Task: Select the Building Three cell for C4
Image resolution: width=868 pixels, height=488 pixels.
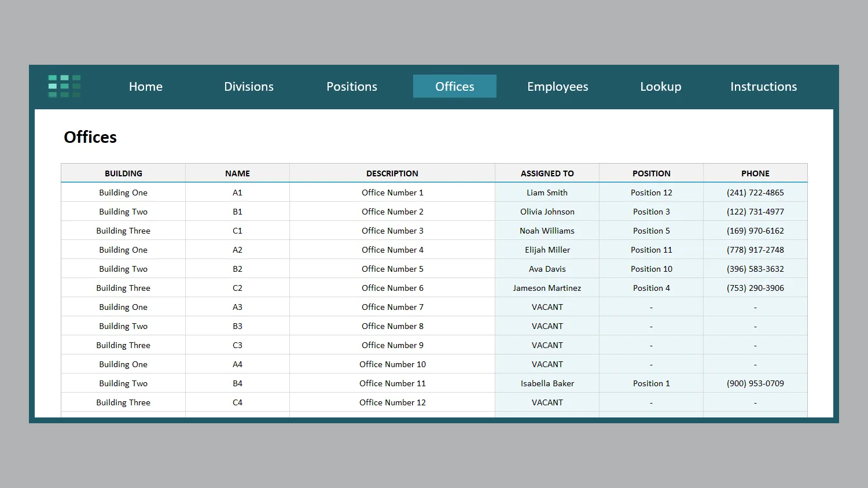Action: tap(123, 402)
